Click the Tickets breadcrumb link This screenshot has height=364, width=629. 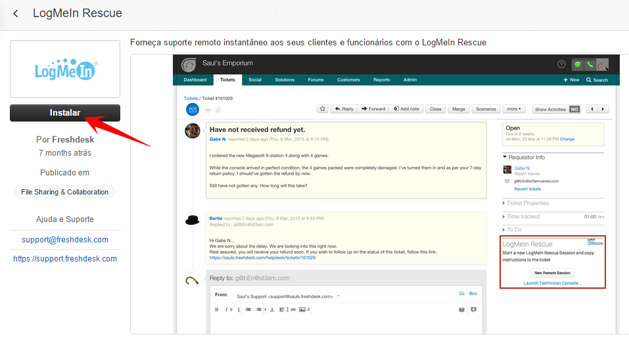191,98
